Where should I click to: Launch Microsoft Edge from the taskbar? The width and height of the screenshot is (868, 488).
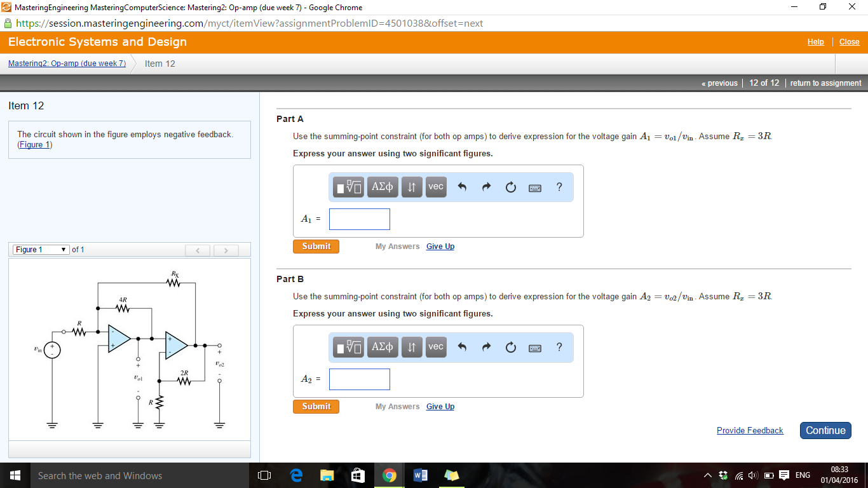[295, 475]
